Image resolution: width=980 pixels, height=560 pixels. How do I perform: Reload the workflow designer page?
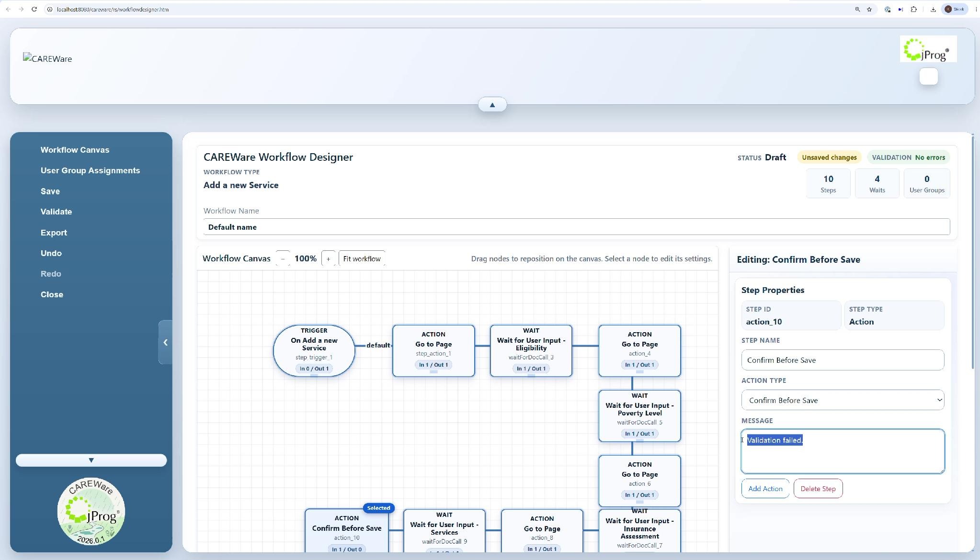coord(34,9)
